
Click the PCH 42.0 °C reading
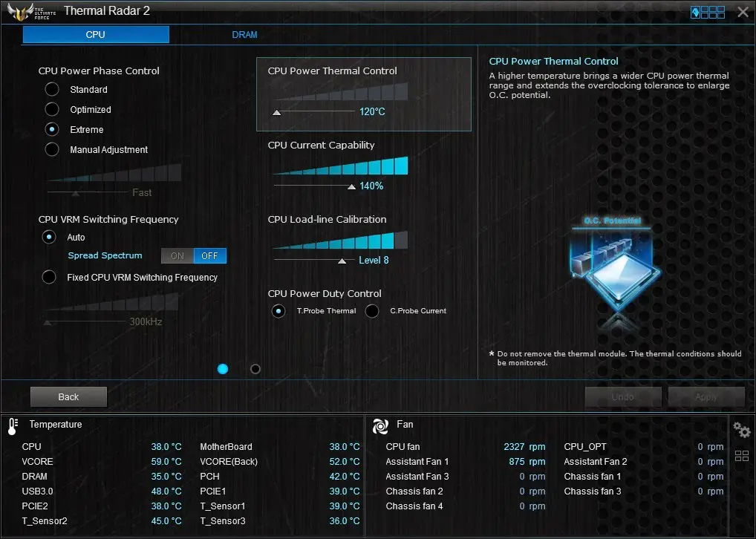click(x=345, y=477)
